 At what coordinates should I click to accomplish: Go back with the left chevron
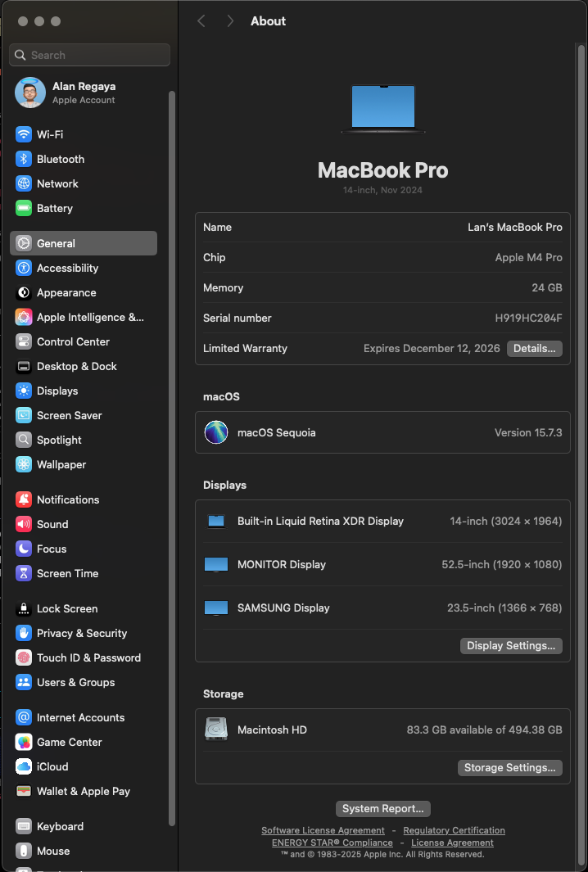click(x=201, y=21)
